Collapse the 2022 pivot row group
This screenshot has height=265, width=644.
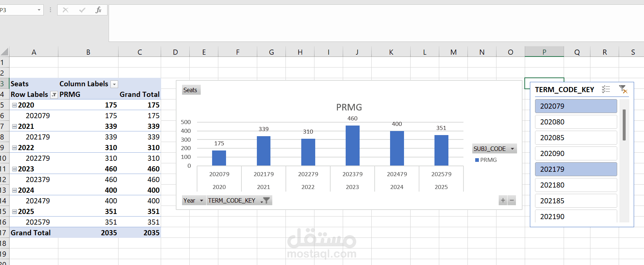click(14, 148)
